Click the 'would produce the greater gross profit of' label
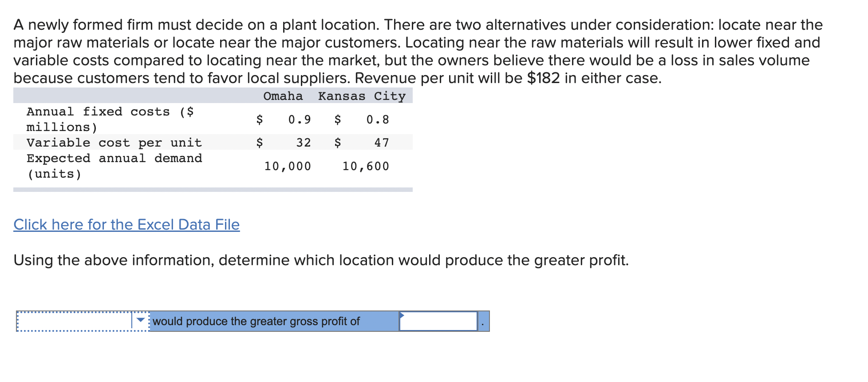 pos(256,321)
